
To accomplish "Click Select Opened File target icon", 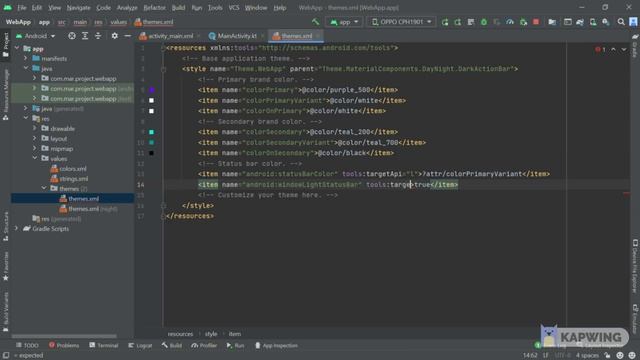I will click(72, 36).
